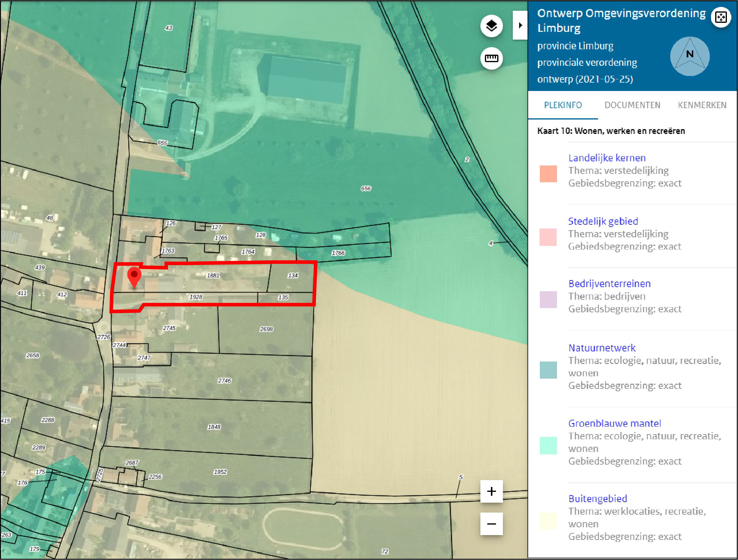Image resolution: width=738 pixels, height=560 pixels.
Task: Click the provinciale verordening subtitle
Action: pyautogui.click(x=587, y=62)
